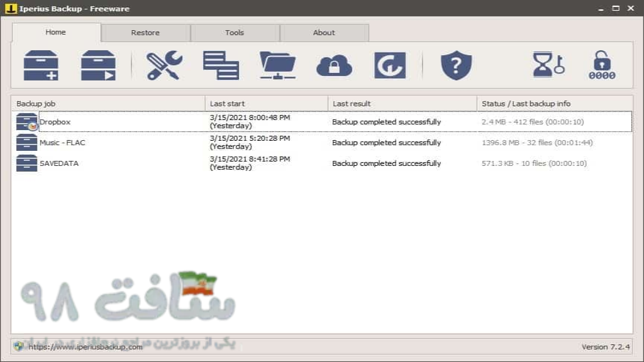Click SAVEDATA's 'Backup completed successfully' result
Screen dimensions: 644x362
pos(387,163)
